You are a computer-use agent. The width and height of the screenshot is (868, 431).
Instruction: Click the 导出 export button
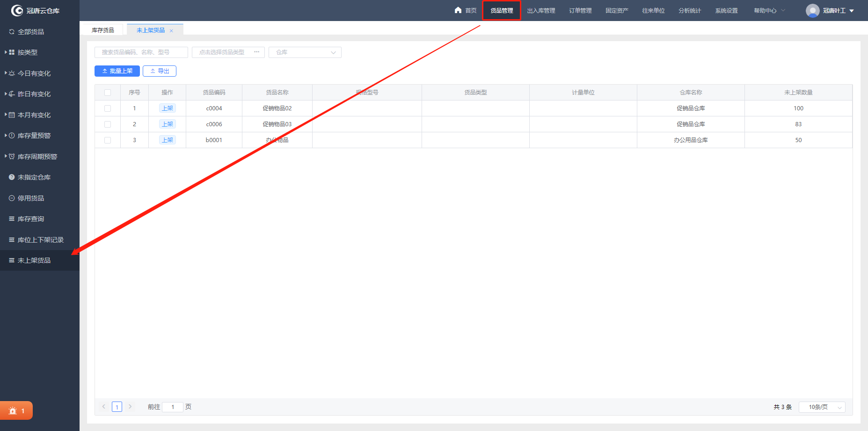tap(160, 71)
